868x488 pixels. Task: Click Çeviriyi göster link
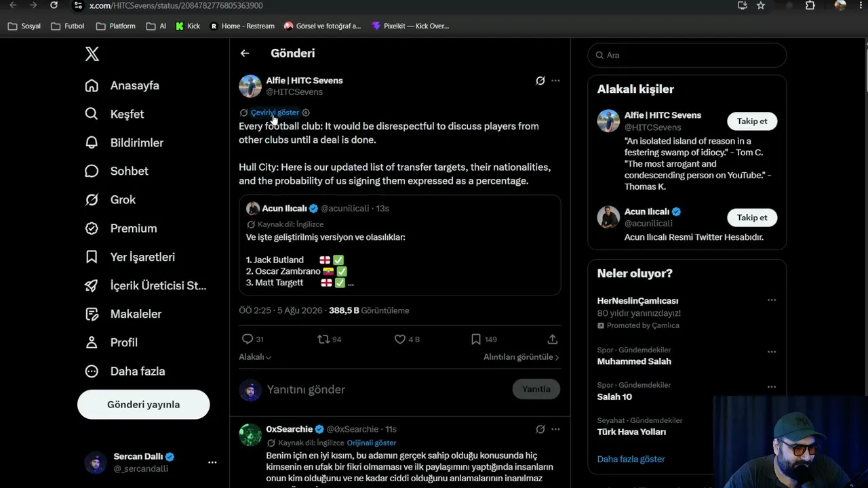point(275,113)
